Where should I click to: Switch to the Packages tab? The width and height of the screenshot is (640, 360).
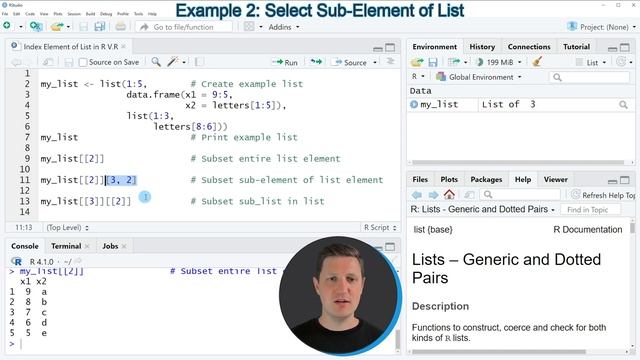(x=486, y=179)
